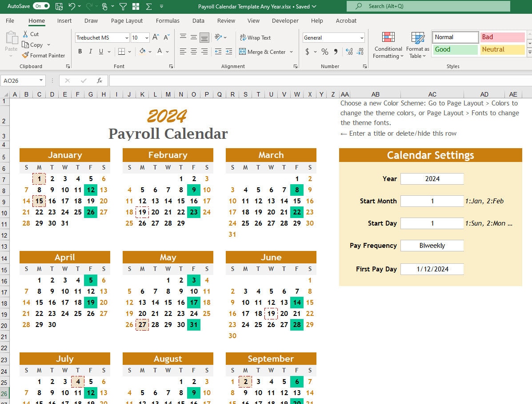The width and height of the screenshot is (532, 404).
Task: Select column AC header
Action: coord(432,94)
